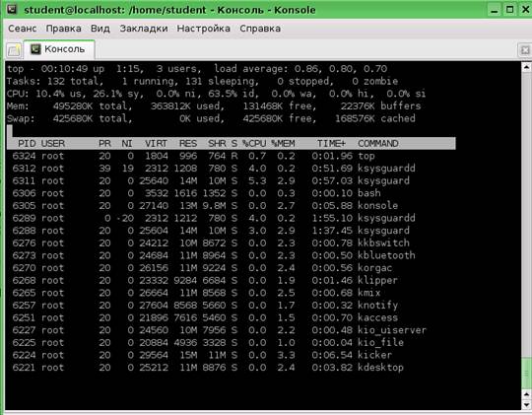
Task: Maximize the Konsole window
Action: pos(509,10)
